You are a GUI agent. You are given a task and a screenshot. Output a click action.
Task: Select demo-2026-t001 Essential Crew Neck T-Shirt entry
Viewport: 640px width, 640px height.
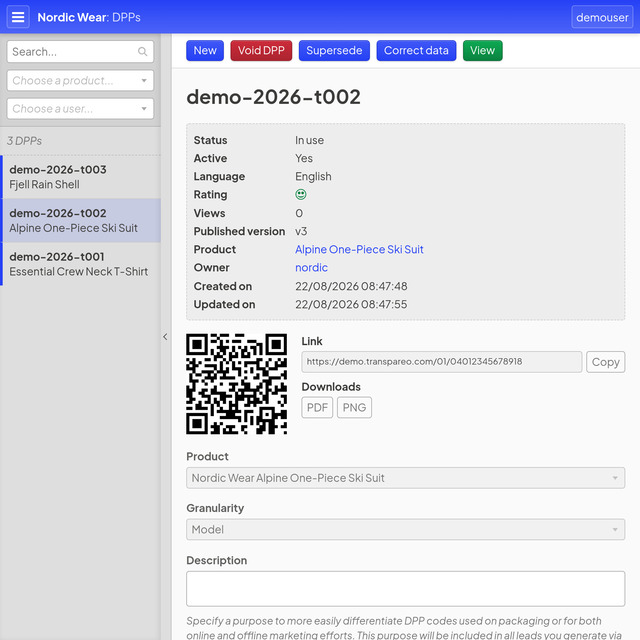click(81, 264)
